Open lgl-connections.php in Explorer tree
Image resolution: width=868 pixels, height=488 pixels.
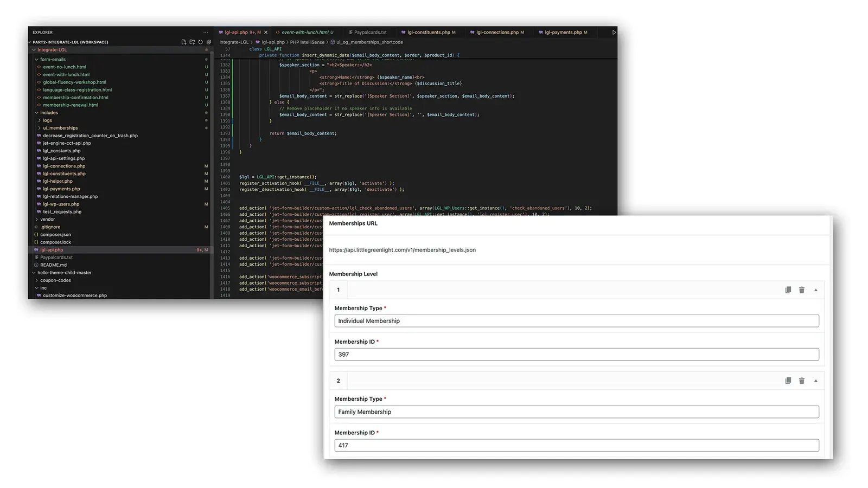point(64,166)
